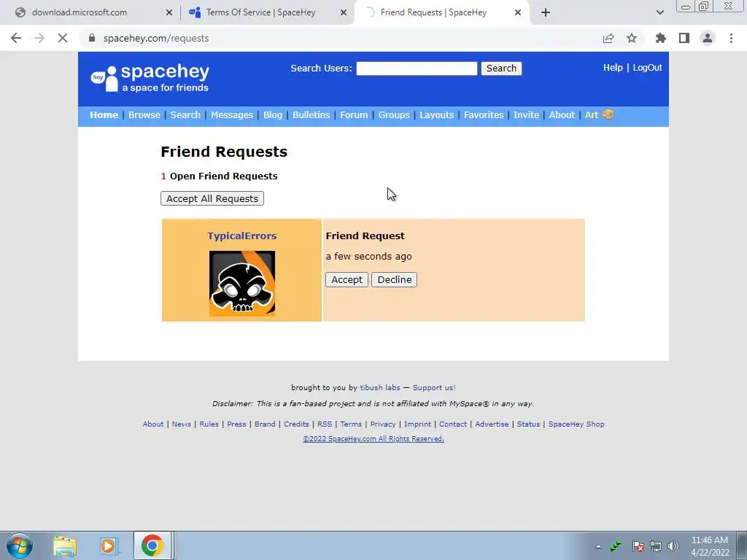Open Search in the navigation bar
747x560 pixels.
click(185, 114)
